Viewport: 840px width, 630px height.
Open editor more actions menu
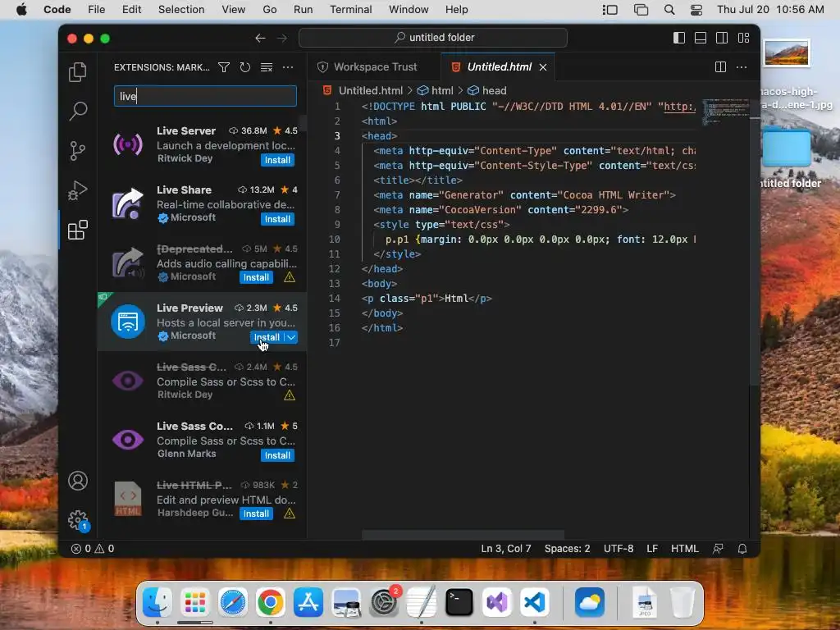742,67
